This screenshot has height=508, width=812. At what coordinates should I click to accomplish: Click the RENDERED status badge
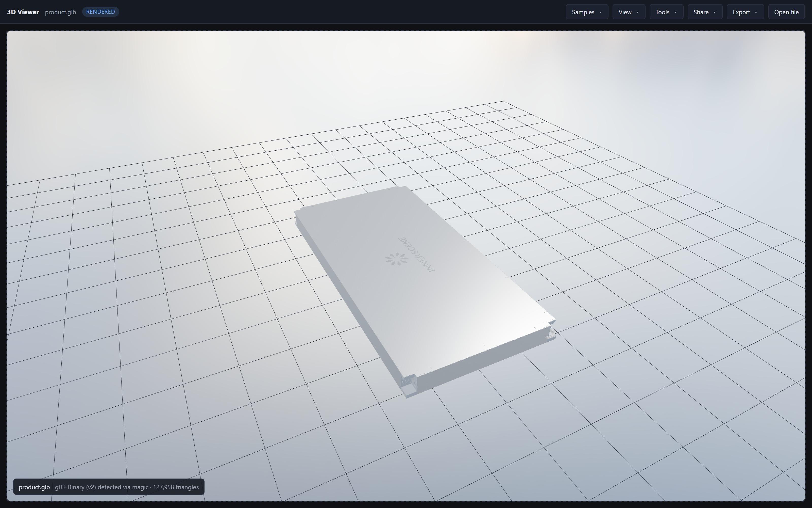100,12
